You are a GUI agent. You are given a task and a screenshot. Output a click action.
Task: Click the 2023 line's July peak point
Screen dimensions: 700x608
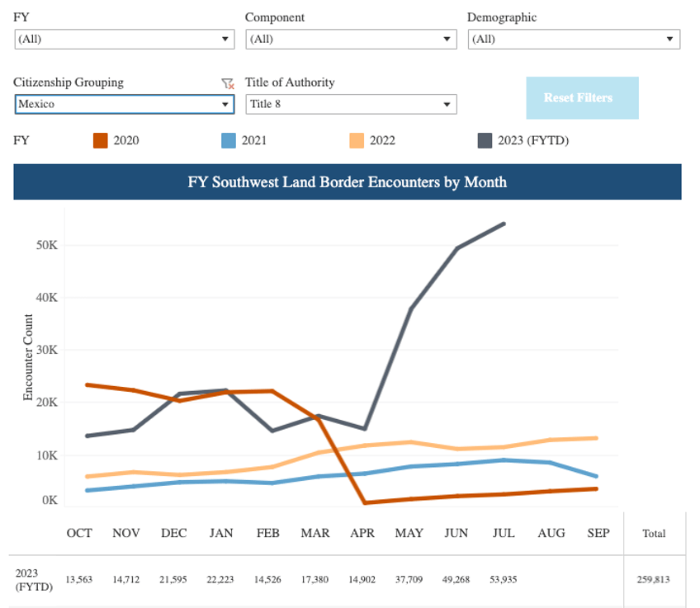[504, 224]
